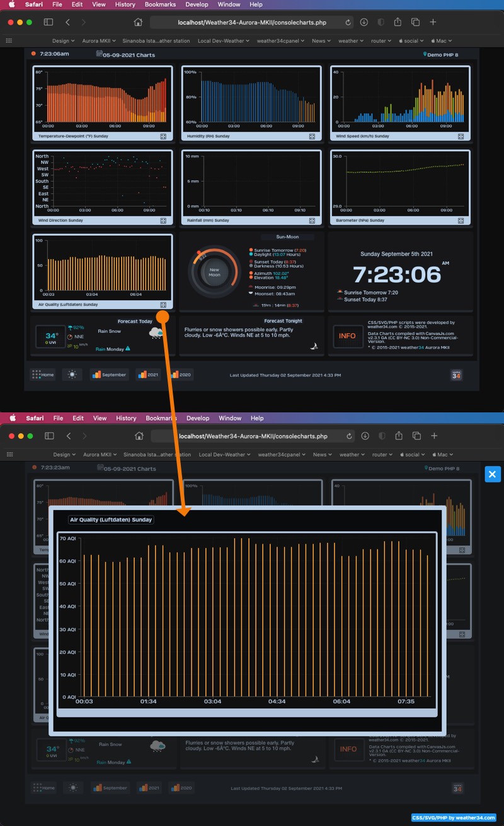Screen dimensions: 504x826
Task: Reload the page in the upper Safari window
Action: (x=348, y=22)
